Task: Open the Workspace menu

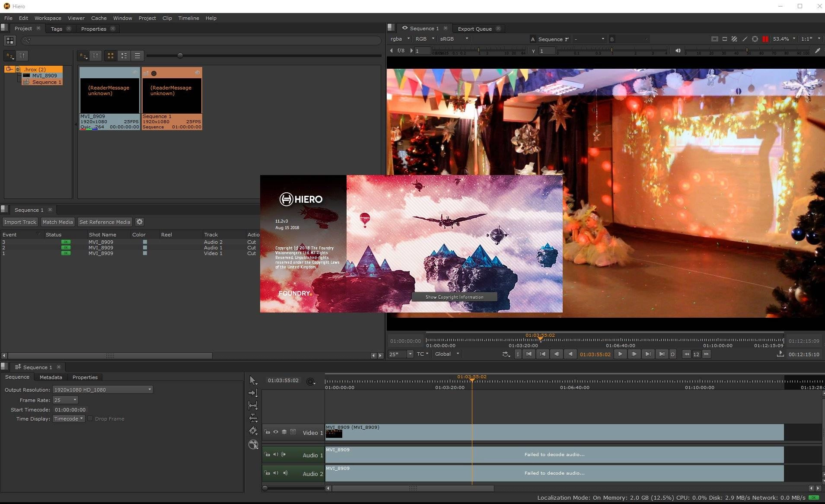Action: pyautogui.click(x=48, y=18)
